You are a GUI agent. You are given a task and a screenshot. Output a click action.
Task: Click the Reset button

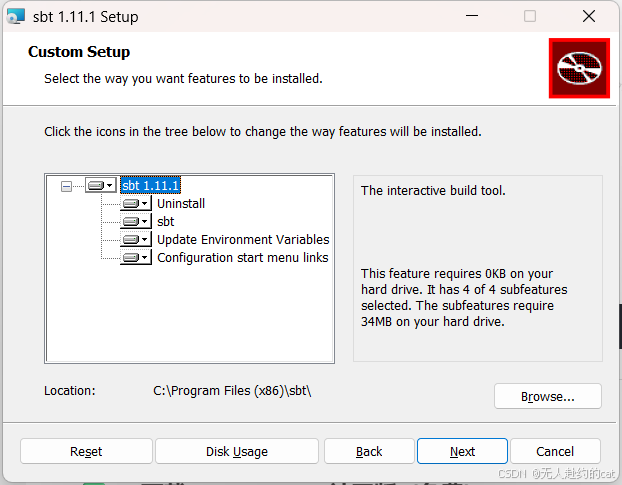(86, 451)
